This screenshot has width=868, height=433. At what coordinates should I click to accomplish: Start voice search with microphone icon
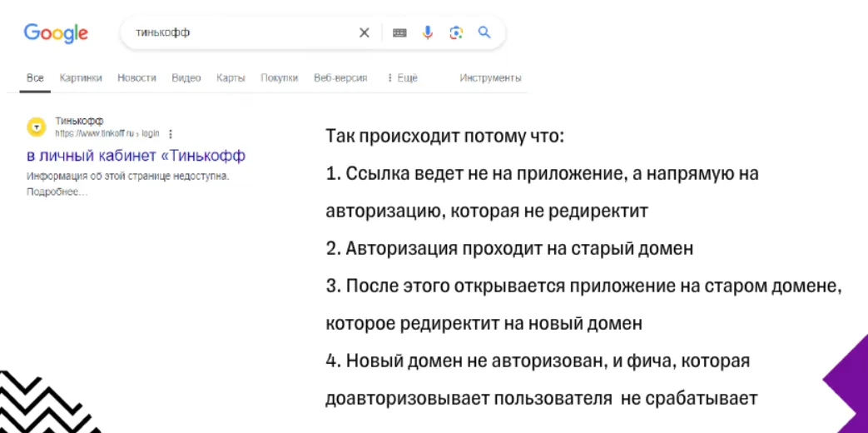428,32
